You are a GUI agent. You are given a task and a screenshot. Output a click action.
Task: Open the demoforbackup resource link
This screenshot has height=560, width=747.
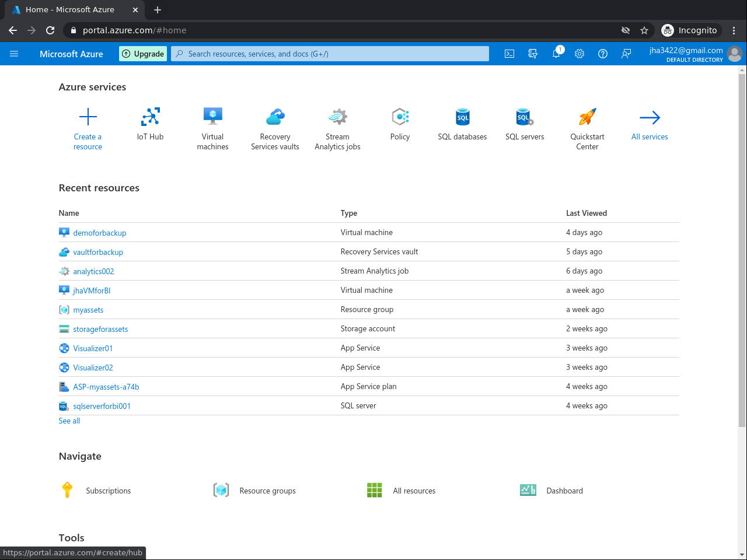point(100,233)
